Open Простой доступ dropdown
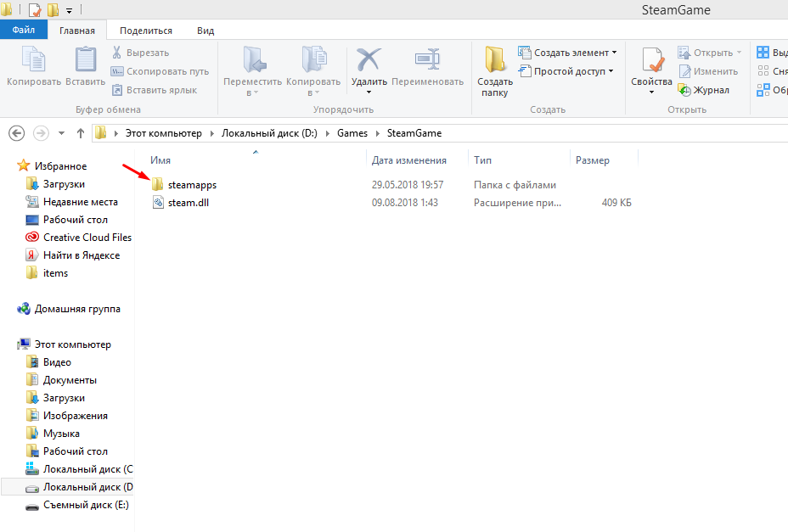The image size is (788, 532). (x=566, y=71)
